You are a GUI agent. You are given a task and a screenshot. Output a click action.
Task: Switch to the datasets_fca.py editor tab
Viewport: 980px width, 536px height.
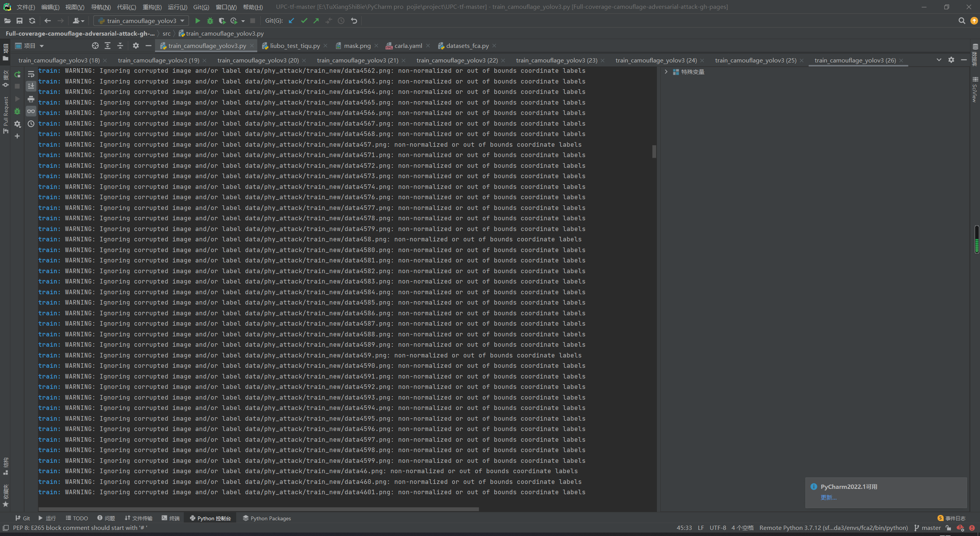pyautogui.click(x=467, y=46)
